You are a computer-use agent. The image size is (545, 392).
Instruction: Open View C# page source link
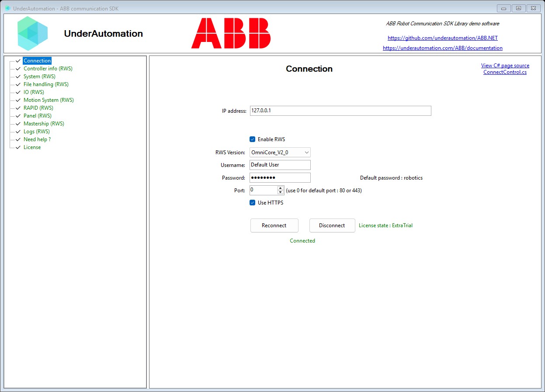pos(505,66)
